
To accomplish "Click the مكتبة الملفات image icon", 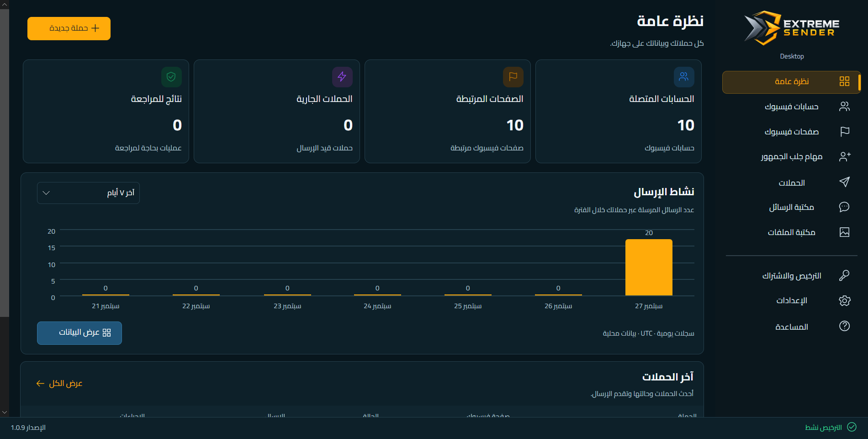I will coord(844,232).
